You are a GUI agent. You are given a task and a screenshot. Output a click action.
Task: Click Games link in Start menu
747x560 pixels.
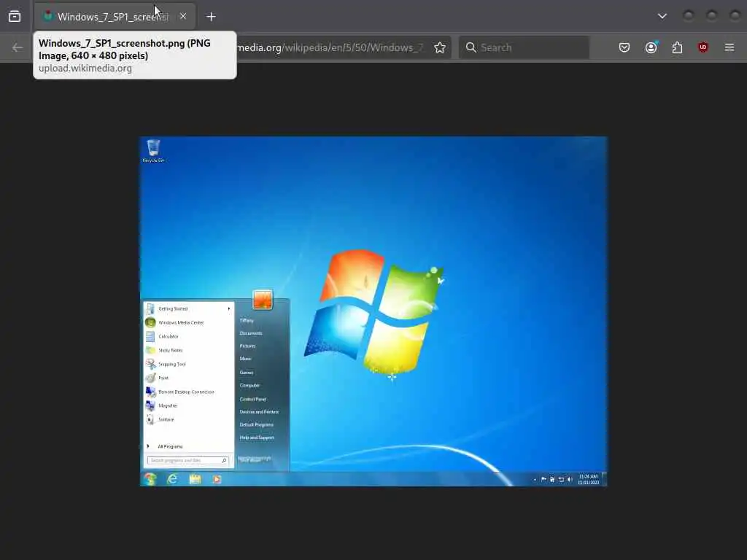[247, 373]
